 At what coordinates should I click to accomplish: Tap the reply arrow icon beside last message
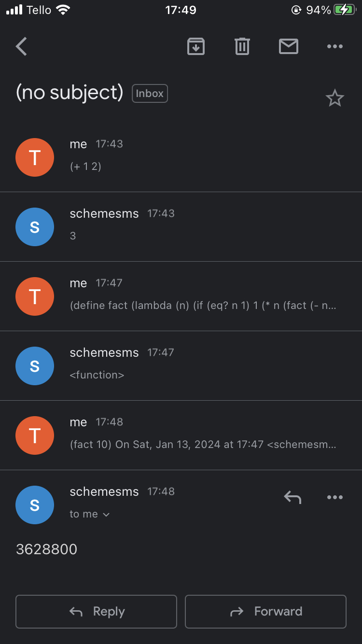click(292, 497)
